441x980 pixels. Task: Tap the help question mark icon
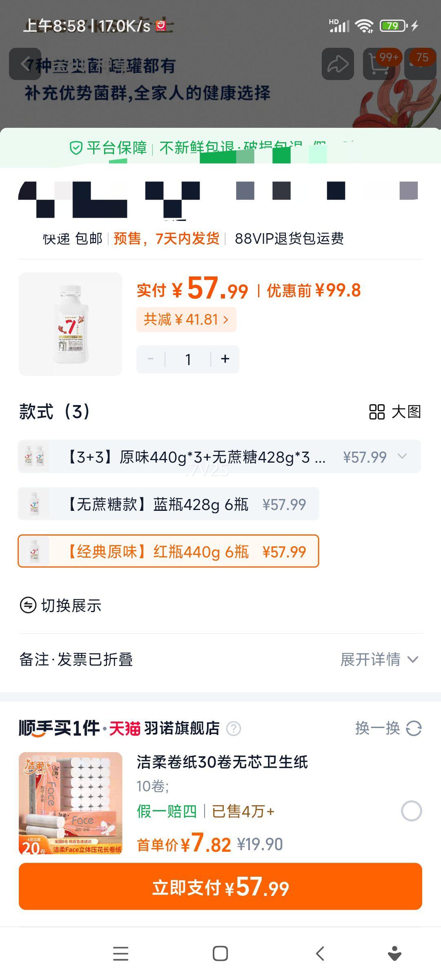coord(234,728)
